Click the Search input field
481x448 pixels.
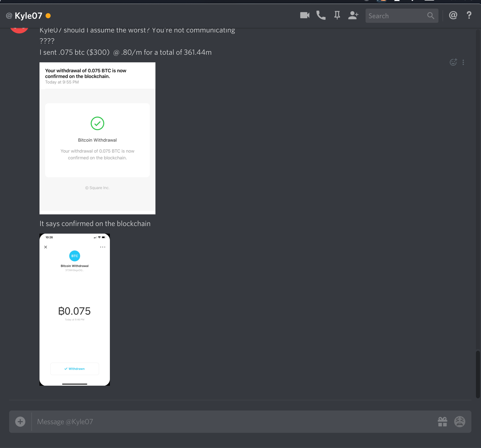(x=402, y=16)
